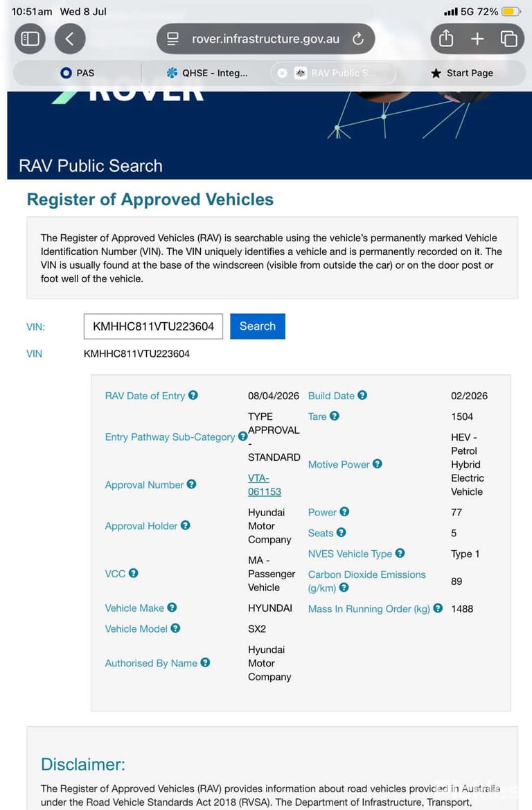
Task: Select the Tare value 1504
Action: [462, 416]
